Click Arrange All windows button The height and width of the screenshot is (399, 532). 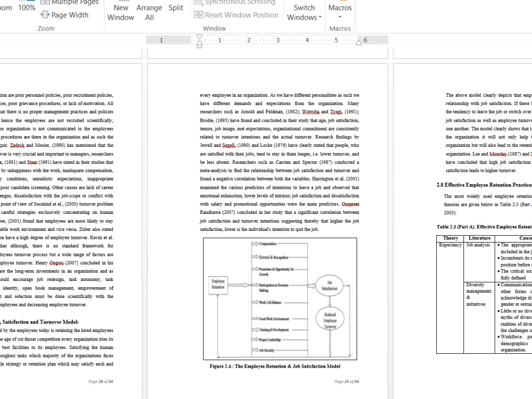pyautogui.click(x=149, y=10)
